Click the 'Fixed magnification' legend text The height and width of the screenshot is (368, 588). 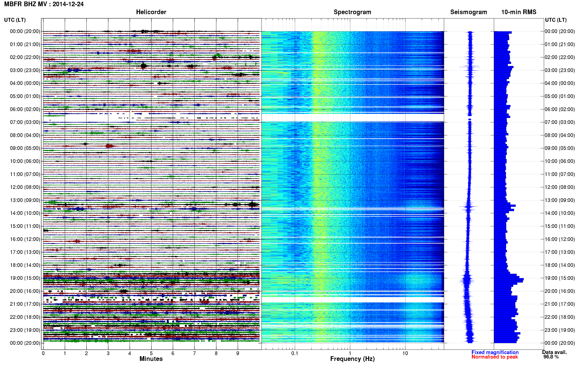pyautogui.click(x=495, y=352)
